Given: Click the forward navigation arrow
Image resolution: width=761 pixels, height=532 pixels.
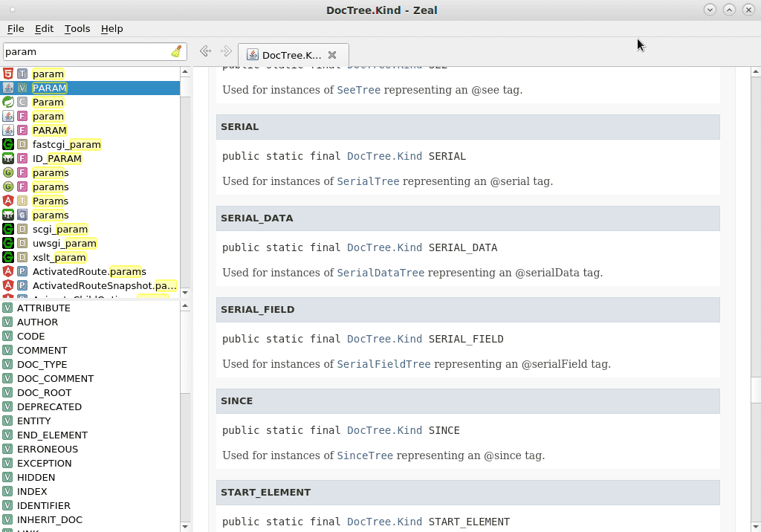Looking at the screenshot, I should point(226,51).
